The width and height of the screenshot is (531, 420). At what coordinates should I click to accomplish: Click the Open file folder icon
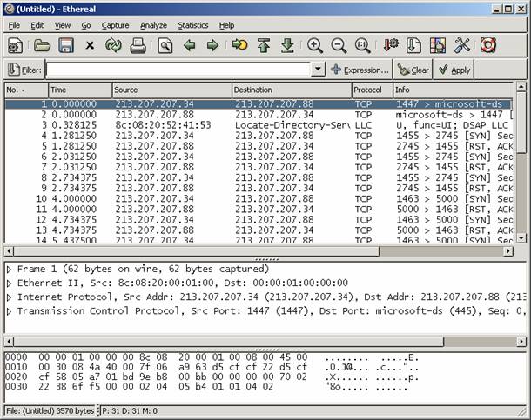tap(42, 45)
